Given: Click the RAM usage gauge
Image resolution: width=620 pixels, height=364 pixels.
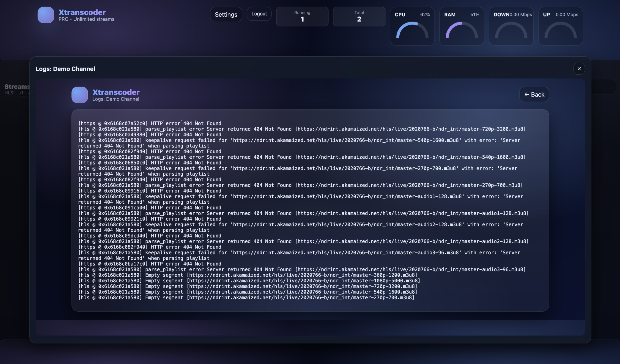Looking at the screenshot, I should [462, 26].
